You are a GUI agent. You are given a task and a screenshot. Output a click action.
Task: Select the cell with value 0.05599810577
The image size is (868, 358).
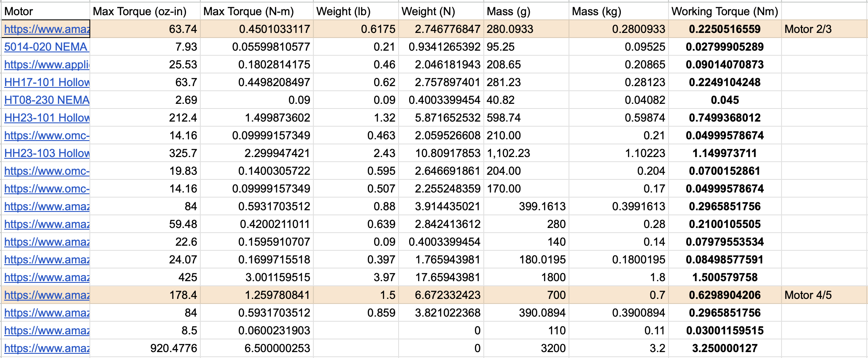click(257, 47)
